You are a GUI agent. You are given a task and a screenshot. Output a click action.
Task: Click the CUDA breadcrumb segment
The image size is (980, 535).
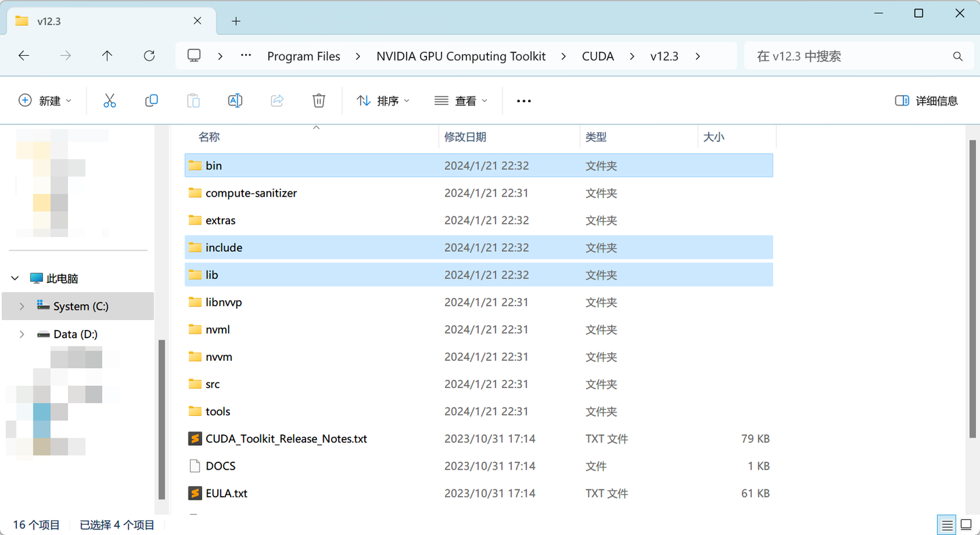pyautogui.click(x=598, y=56)
